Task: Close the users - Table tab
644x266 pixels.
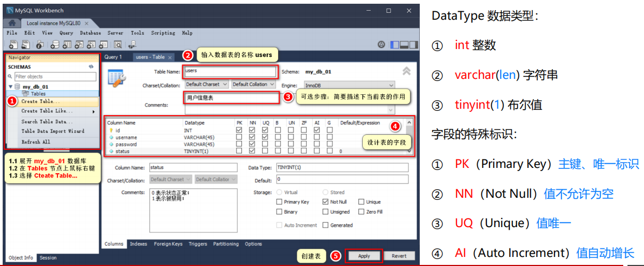Action: click(x=170, y=57)
